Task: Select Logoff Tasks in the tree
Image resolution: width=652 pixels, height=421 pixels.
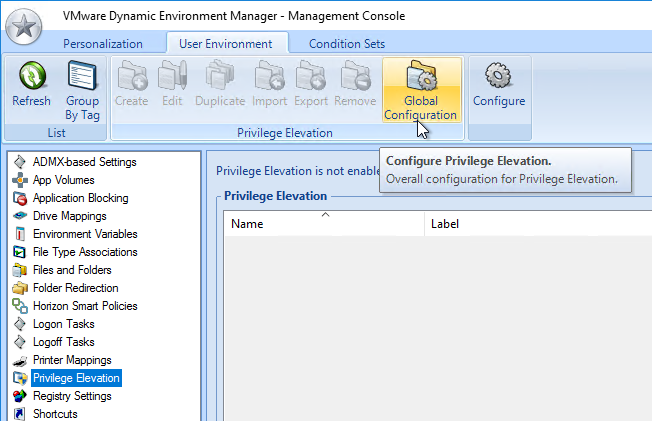Action: [64, 342]
